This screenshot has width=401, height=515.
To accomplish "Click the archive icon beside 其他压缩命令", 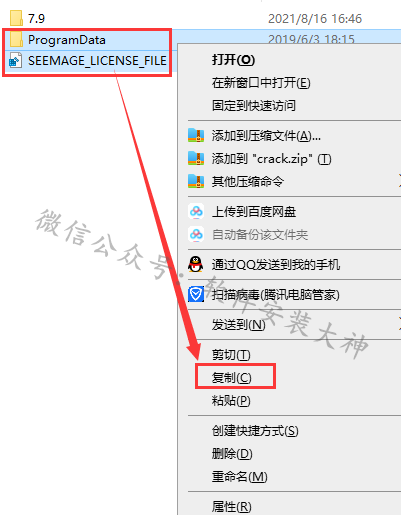I will click(x=196, y=182).
